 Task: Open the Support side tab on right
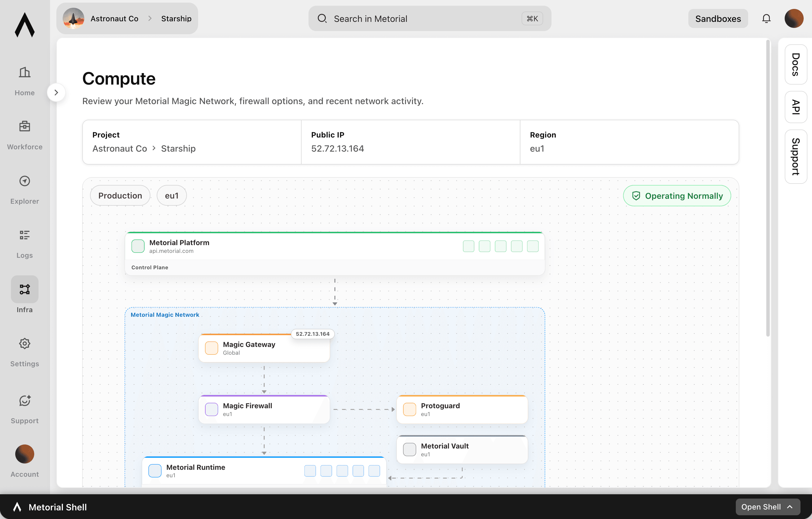pyautogui.click(x=796, y=157)
